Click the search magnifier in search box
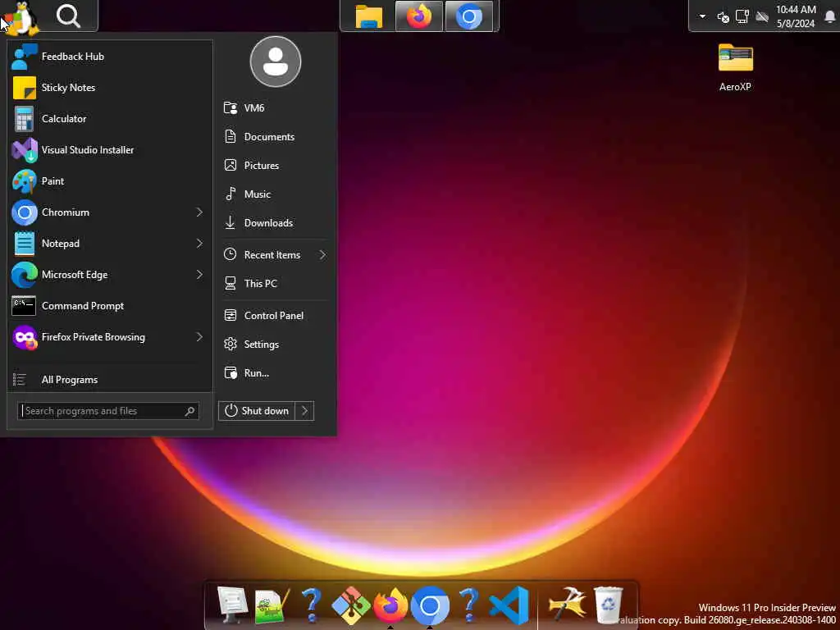 [x=189, y=411]
